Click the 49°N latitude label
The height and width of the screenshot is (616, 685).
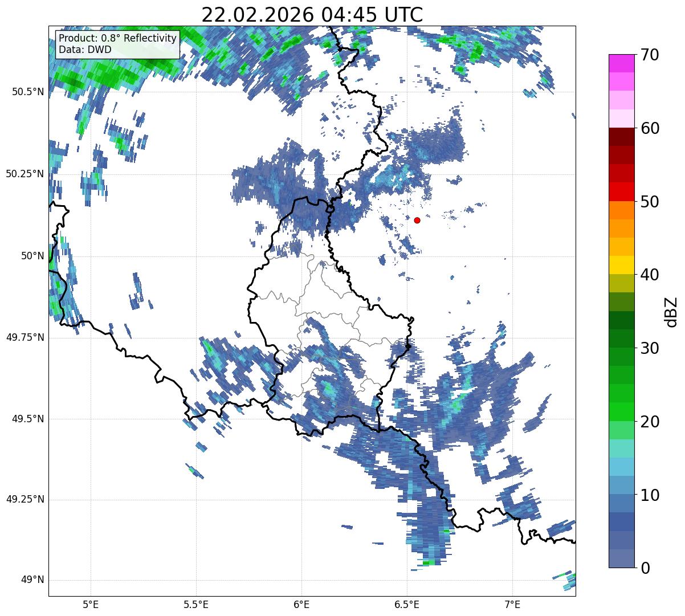click(32, 580)
